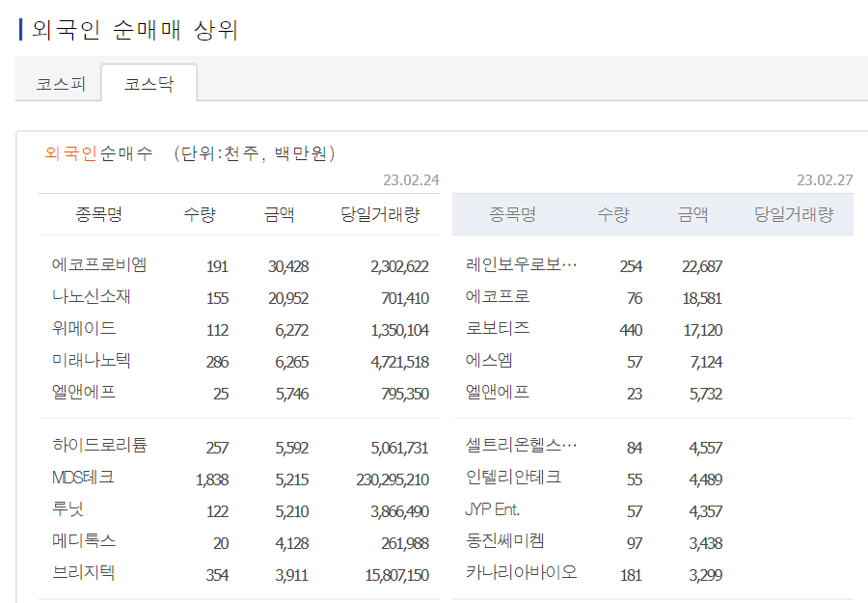Open 엘앤에프 in the 23.02.27 table

[x=497, y=392]
